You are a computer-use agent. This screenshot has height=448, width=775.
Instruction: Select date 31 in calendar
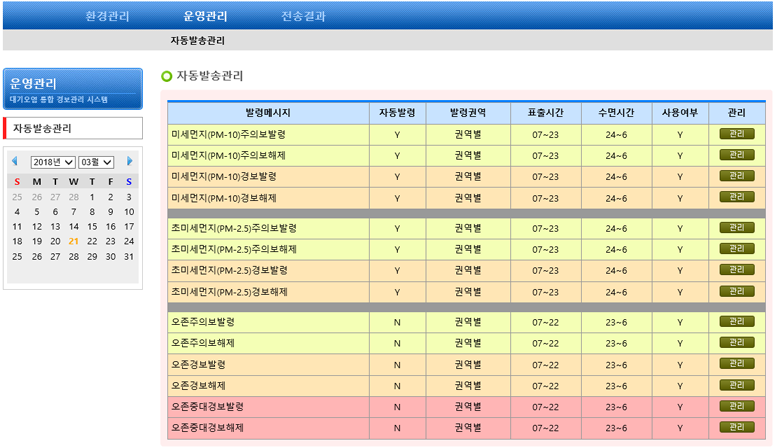click(129, 257)
